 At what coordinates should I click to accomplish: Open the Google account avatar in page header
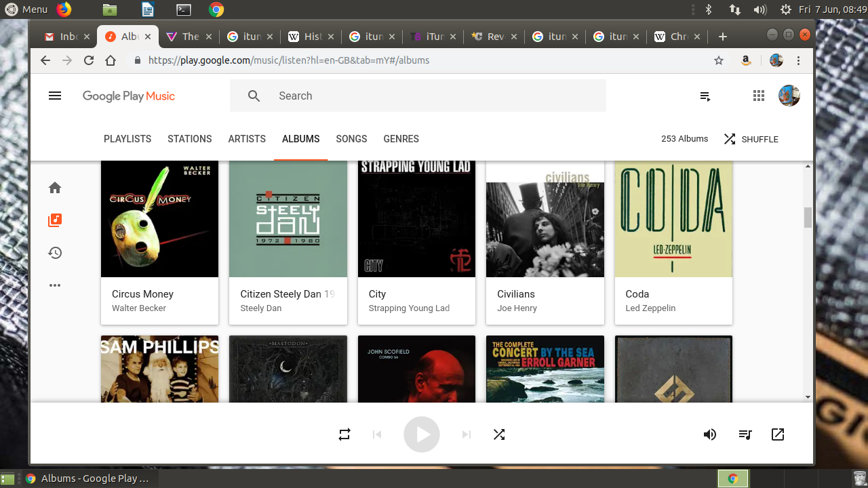coord(789,96)
